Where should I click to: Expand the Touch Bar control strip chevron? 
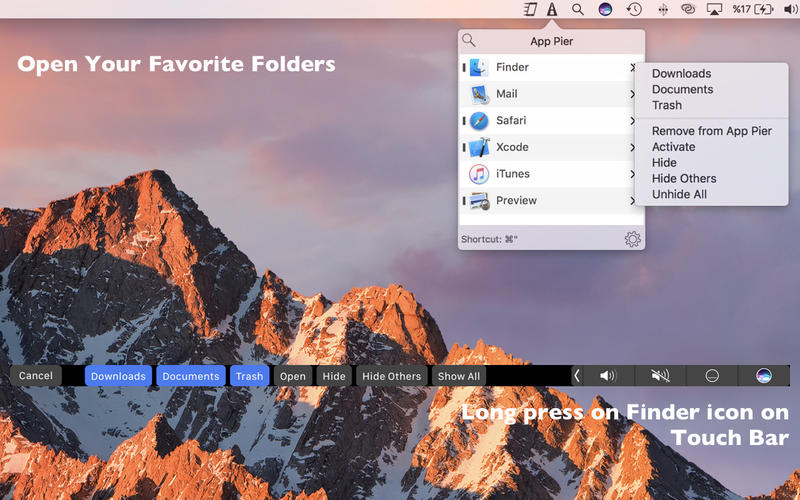click(x=577, y=376)
